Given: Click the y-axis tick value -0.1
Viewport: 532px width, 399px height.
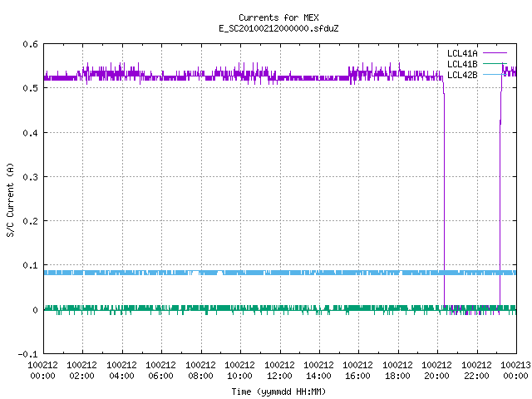Looking at the screenshot, I should 27,354.
